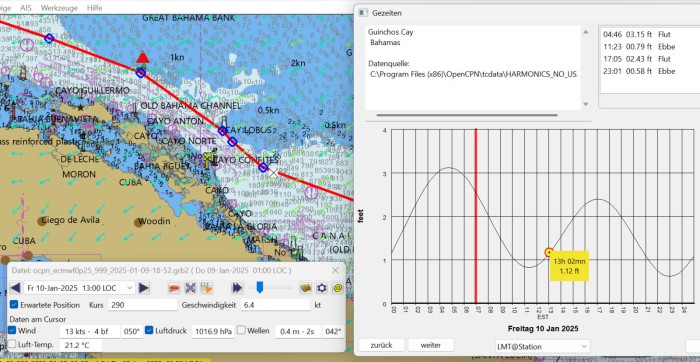Open the LMT@Station timezone dropdown
The width and height of the screenshot is (700, 362).
542,346
